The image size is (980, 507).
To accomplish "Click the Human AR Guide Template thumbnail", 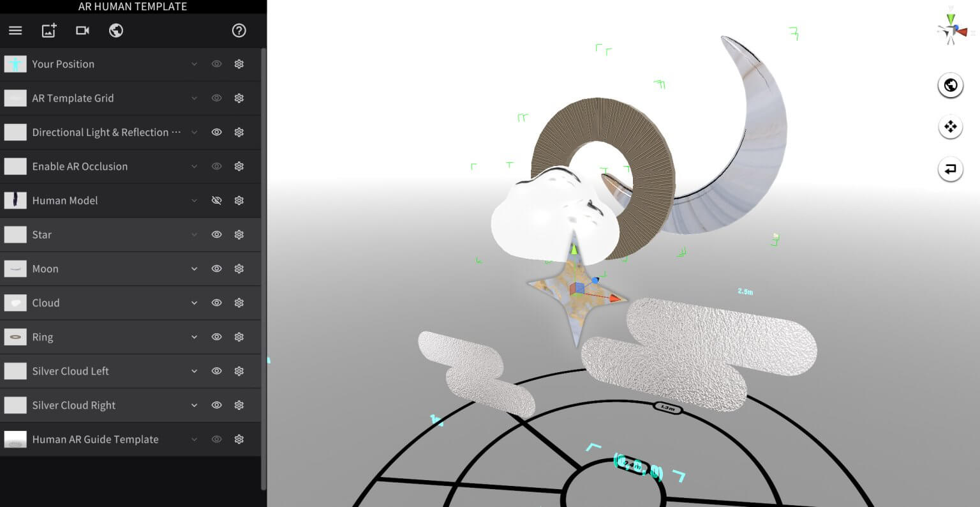I will 15,439.
